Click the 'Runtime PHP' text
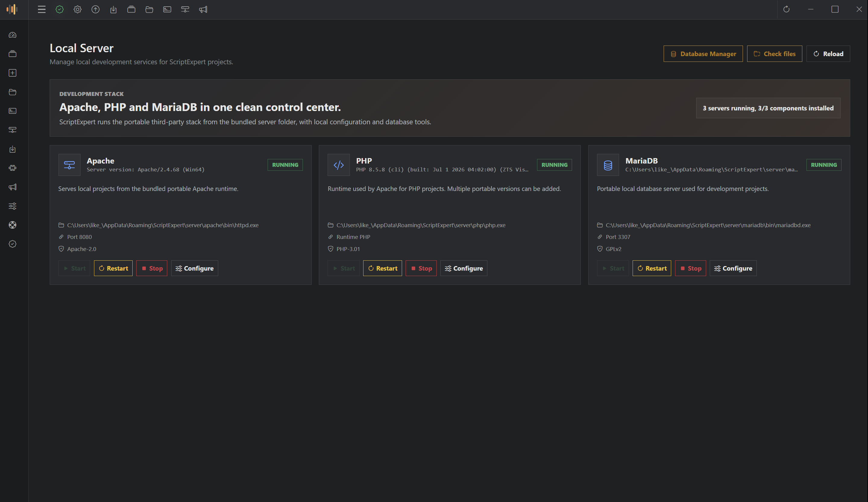Screen dimensions: 868x502 (x=353, y=237)
